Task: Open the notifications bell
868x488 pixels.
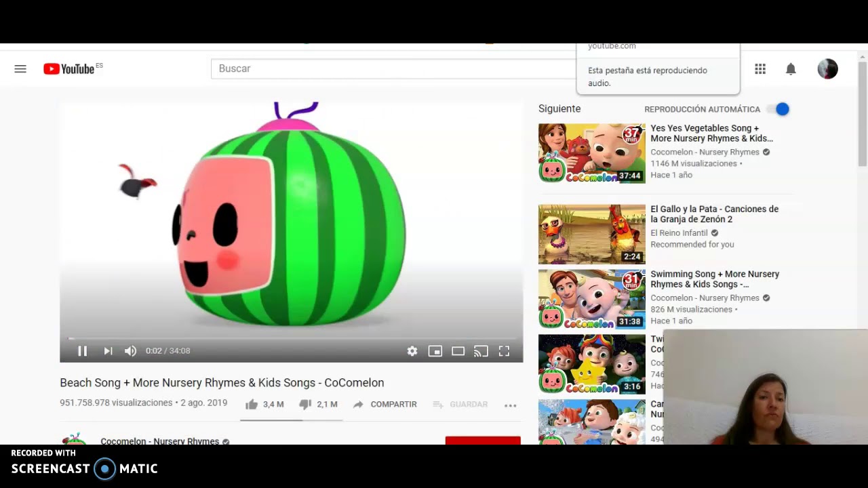Action: coord(791,68)
